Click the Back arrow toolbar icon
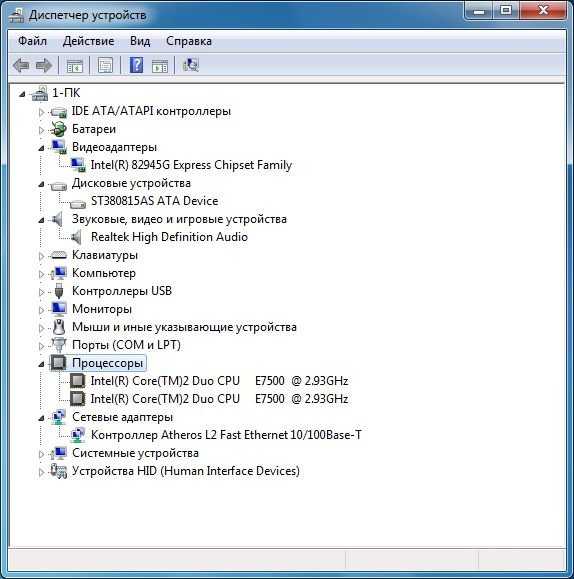Viewport: 574px width, 579px height. (21, 66)
